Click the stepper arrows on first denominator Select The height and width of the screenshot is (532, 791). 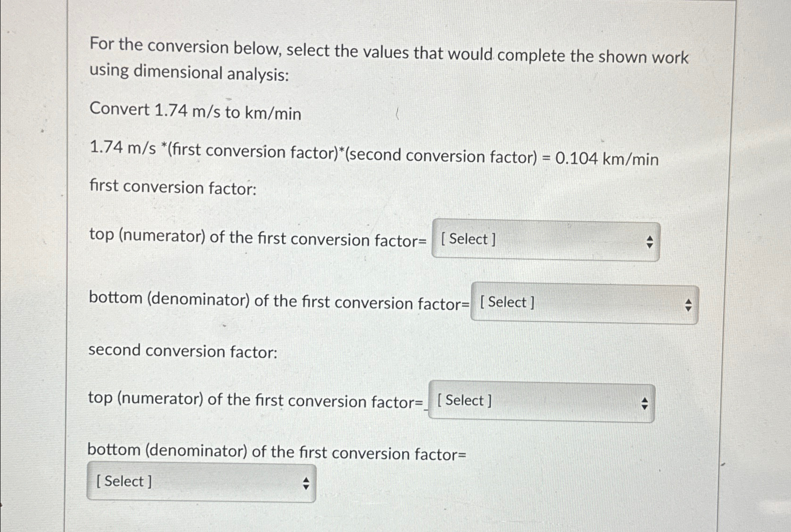click(x=688, y=304)
